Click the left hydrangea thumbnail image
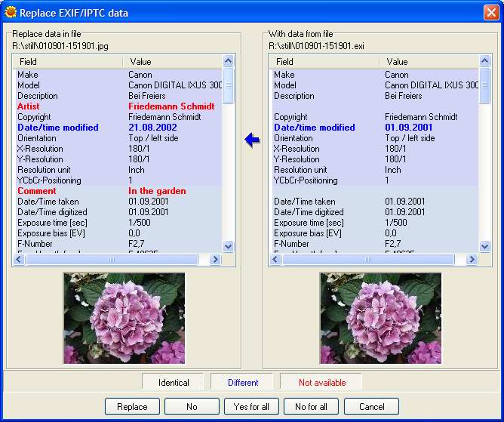504x422 pixels. click(x=124, y=319)
